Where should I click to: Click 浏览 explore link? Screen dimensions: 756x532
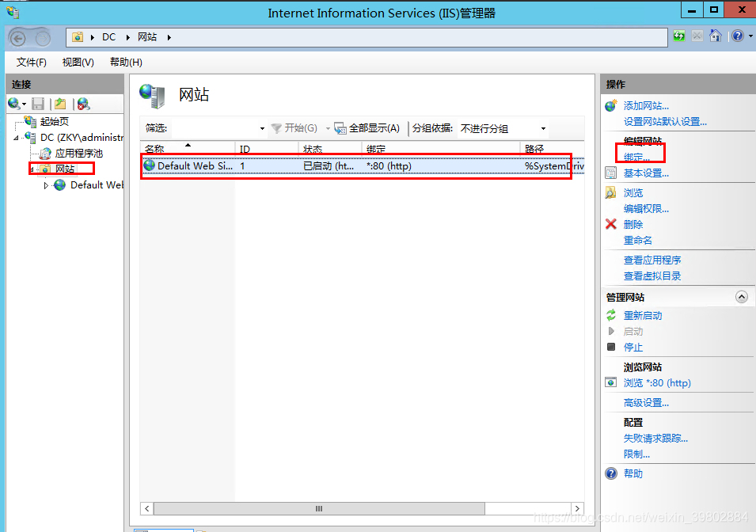click(x=633, y=193)
